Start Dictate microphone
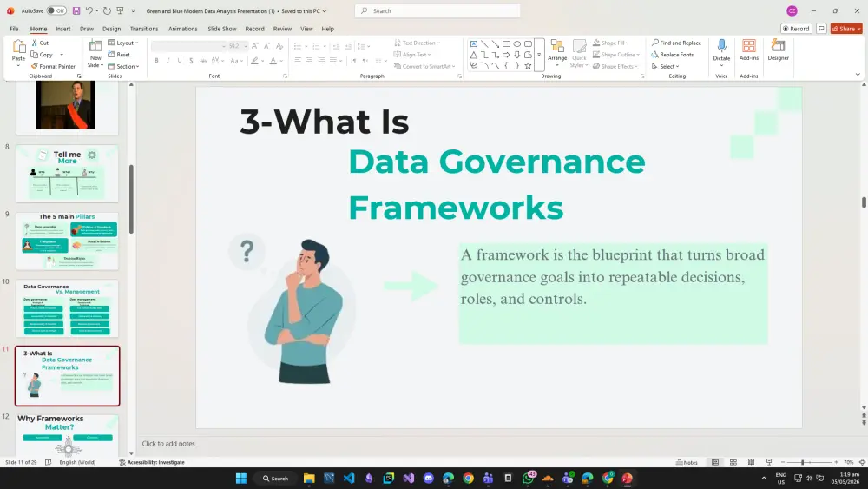 pyautogui.click(x=721, y=50)
